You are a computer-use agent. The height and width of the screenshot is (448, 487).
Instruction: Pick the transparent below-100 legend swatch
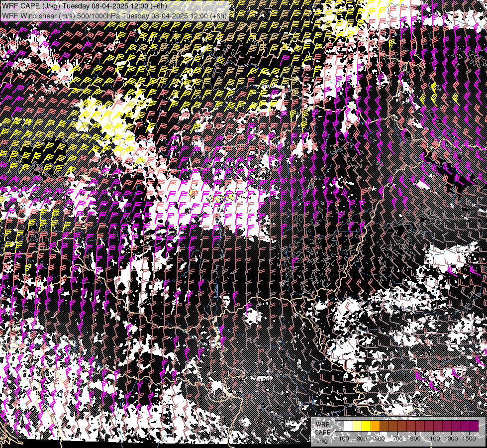click(x=339, y=426)
